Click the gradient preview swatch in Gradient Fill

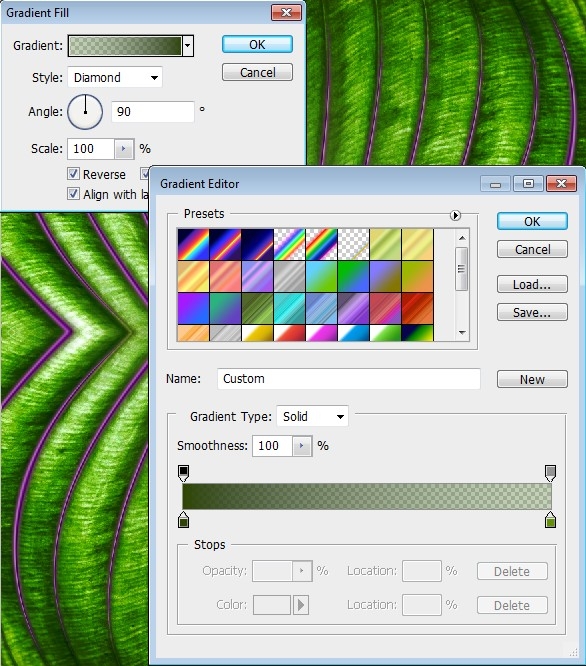coord(125,46)
